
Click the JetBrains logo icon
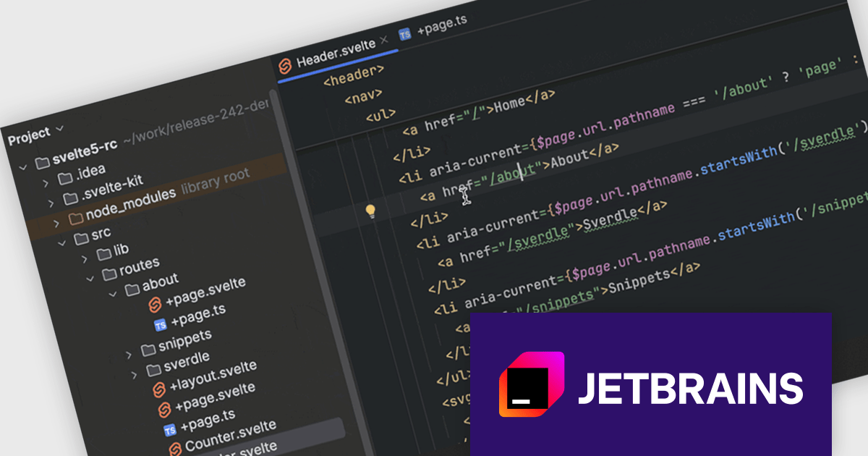coord(532,384)
